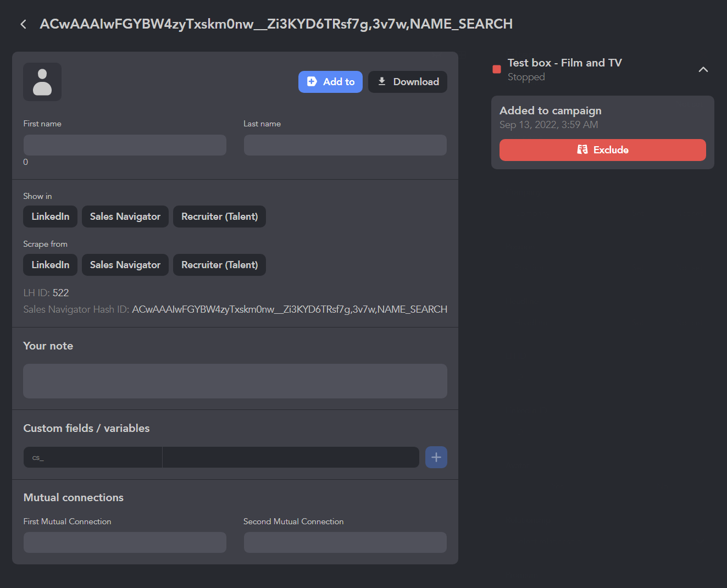
Task: Scrape from LinkedIn
Action: (x=51, y=265)
